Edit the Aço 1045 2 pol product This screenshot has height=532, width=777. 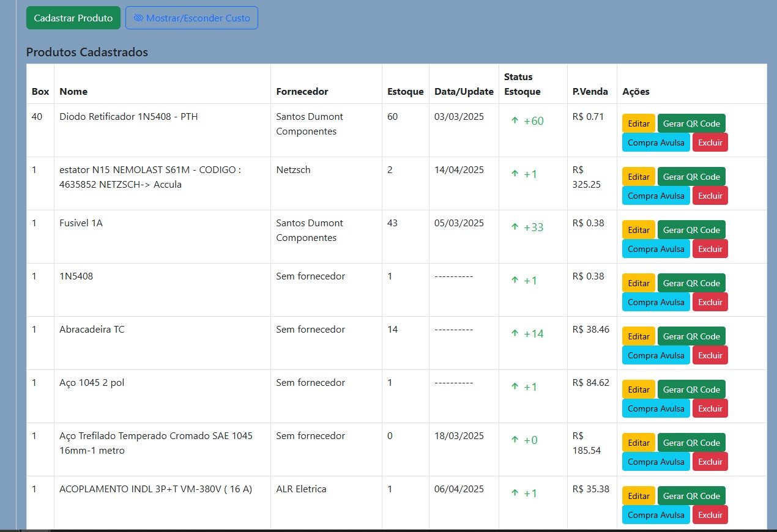(x=639, y=390)
